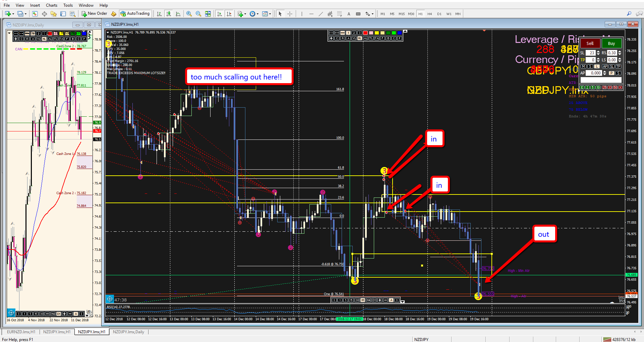Click the red Sell button

tap(590, 43)
